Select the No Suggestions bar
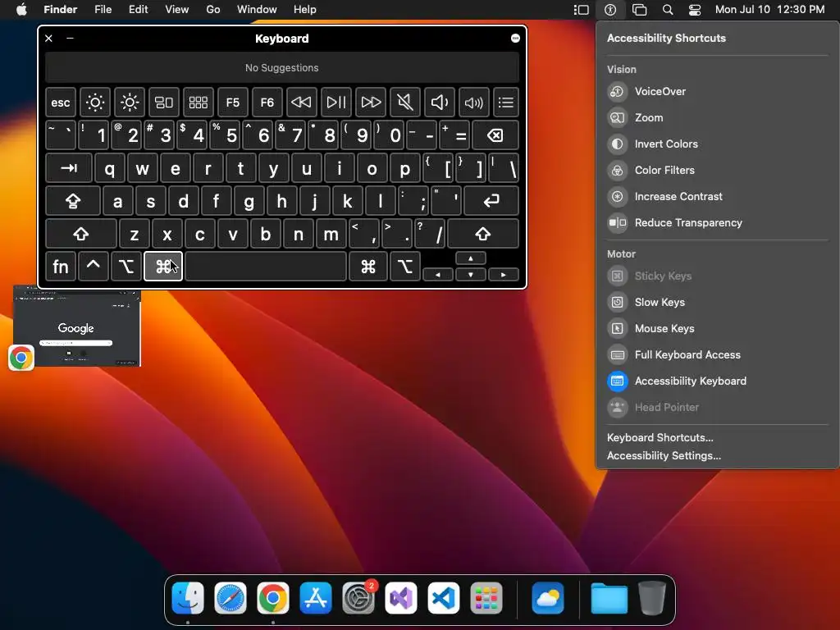 (x=282, y=67)
